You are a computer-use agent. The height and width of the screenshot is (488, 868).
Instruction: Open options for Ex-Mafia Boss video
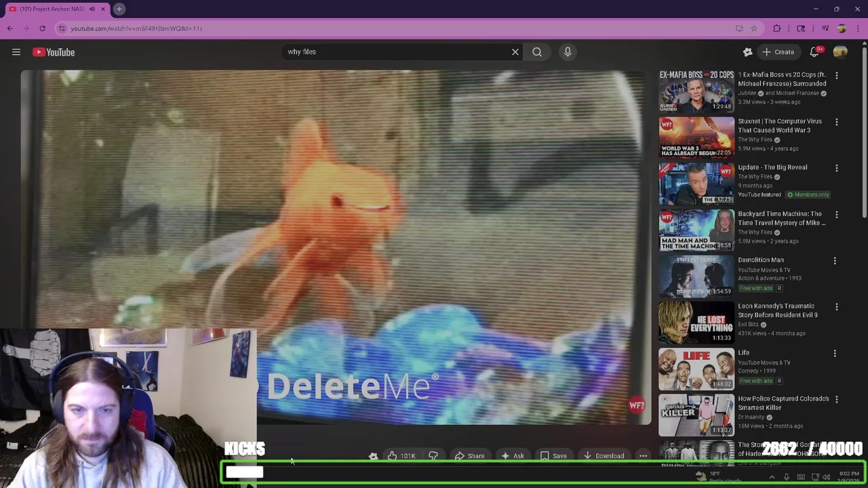(x=836, y=75)
